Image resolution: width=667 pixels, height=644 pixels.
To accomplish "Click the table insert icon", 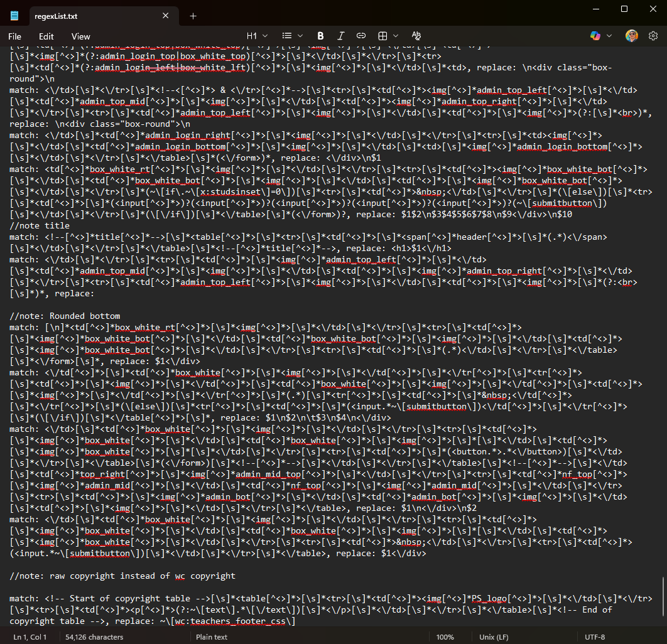I will tap(382, 36).
